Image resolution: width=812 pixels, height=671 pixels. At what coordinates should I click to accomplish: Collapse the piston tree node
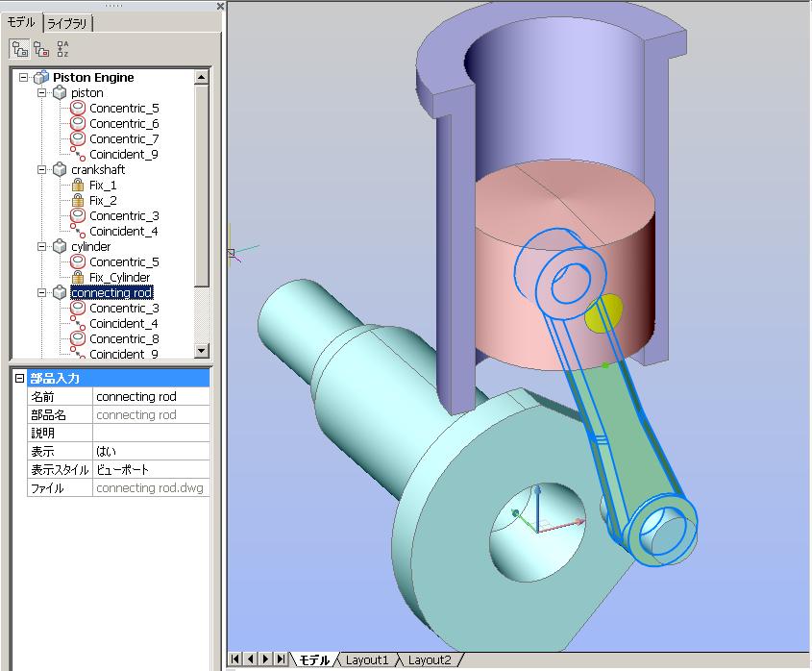42,92
